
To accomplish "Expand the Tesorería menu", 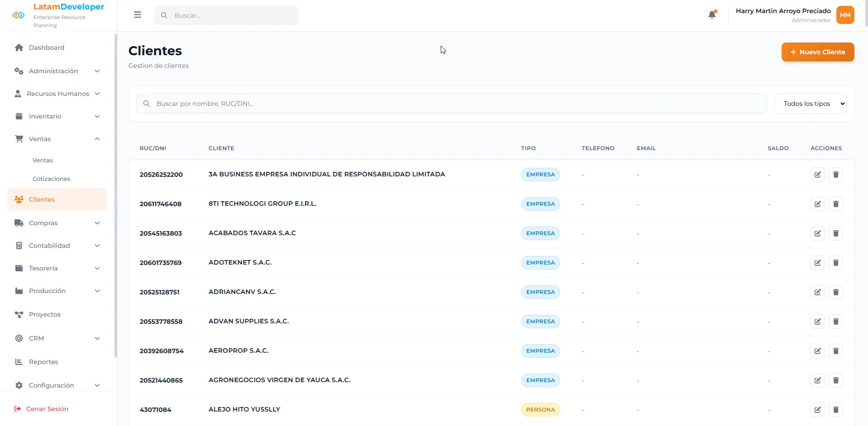I will pyautogui.click(x=57, y=268).
